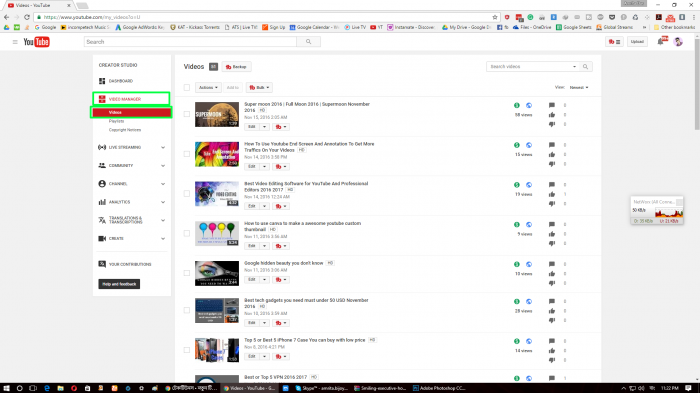
Task: Click comments icon for Super moon video
Action: coord(552,105)
